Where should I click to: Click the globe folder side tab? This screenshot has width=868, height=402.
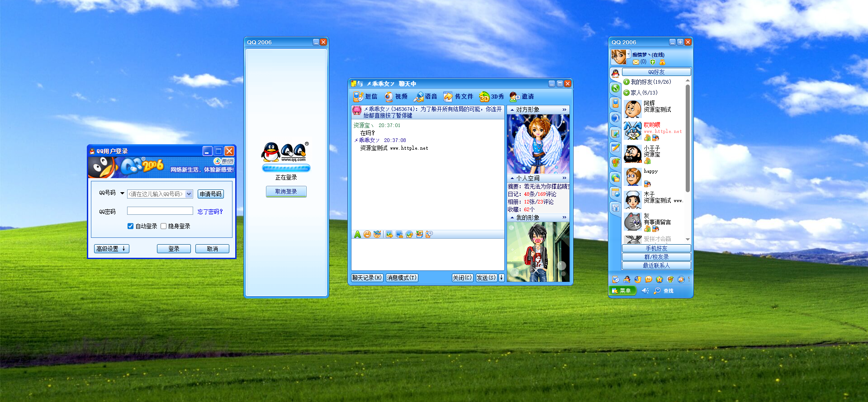point(615,178)
